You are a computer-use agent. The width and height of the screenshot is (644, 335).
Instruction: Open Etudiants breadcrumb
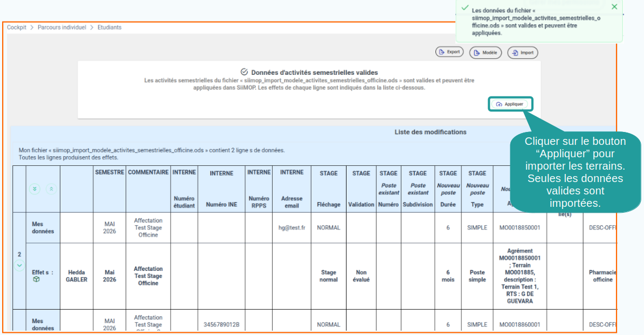(109, 27)
